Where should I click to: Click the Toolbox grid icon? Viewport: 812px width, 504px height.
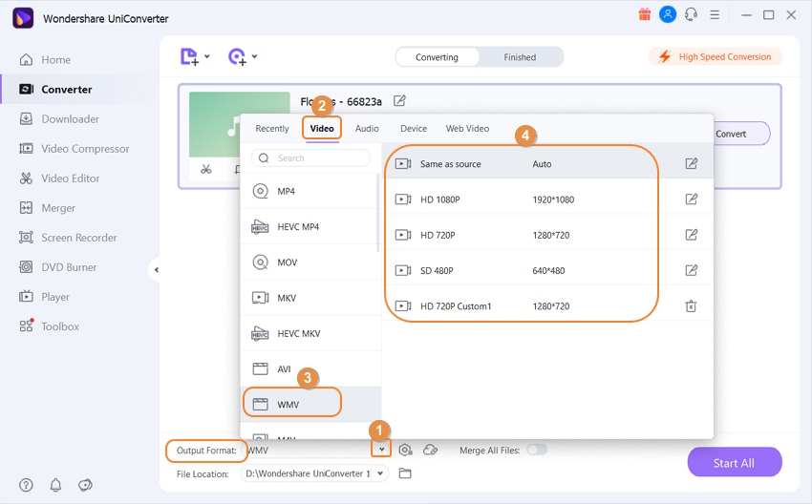pos(26,326)
